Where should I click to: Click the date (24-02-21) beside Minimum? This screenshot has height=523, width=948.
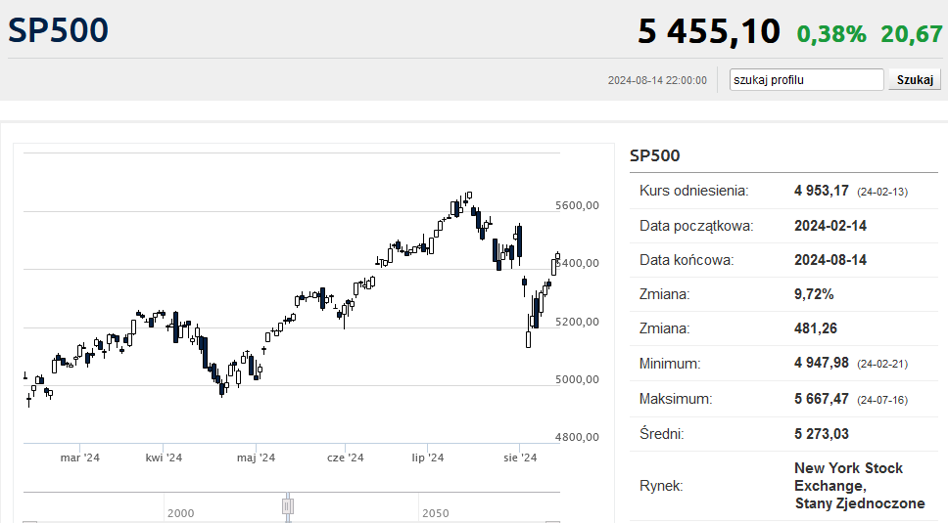coord(882,365)
